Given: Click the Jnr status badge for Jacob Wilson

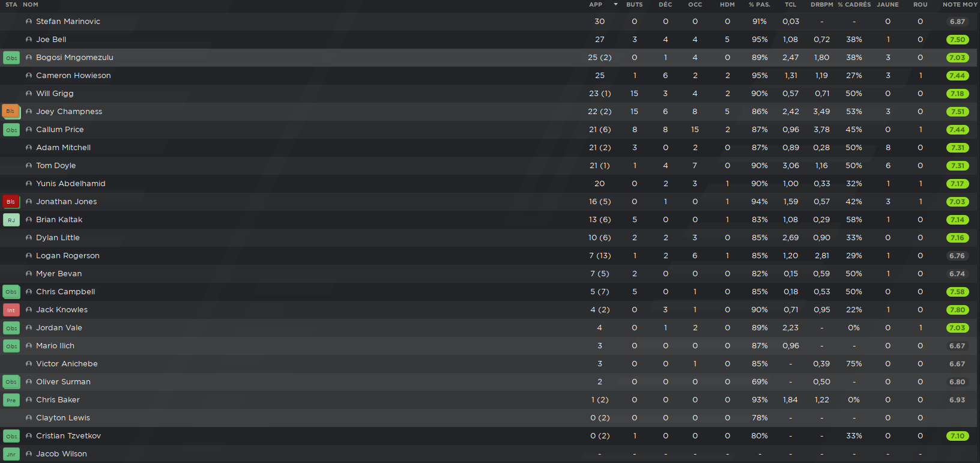Looking at the screenshot, I should (11, 454).
